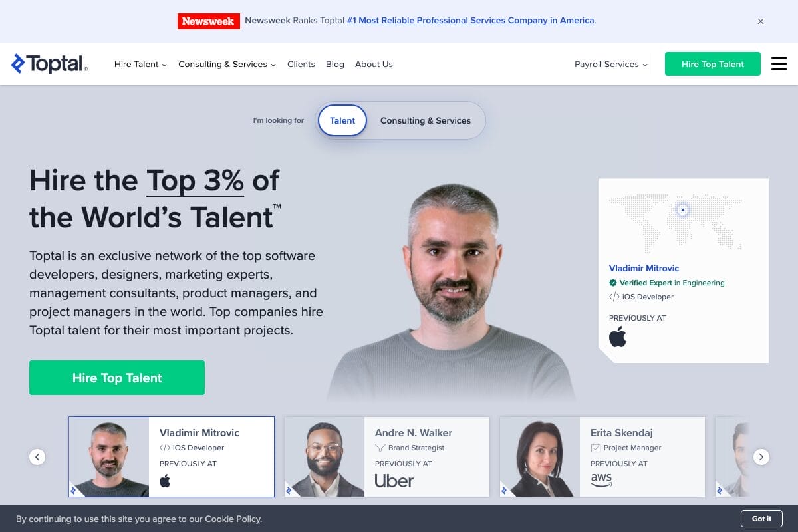Image resolution: width=798 pixels, height=532 pixels.
Task: Open the About Us page
Action: click(374, 65)
